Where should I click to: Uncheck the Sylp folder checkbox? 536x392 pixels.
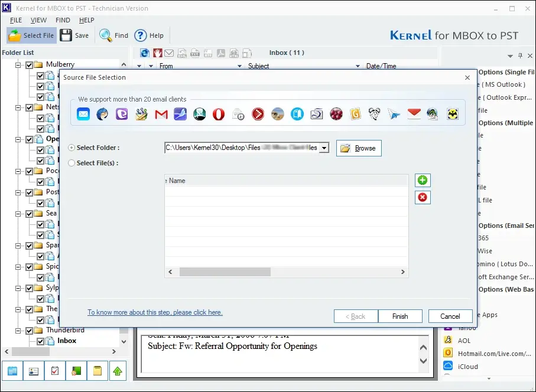(29, 288)
